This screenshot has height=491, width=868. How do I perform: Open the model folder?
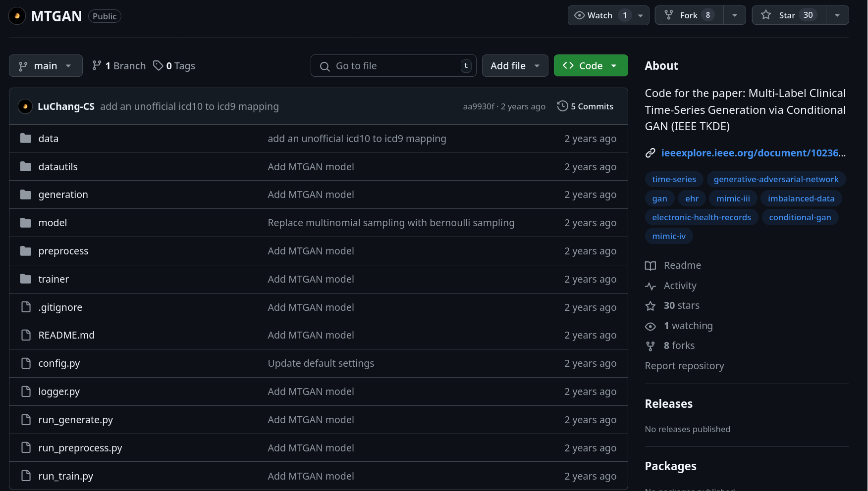point(53,223)
